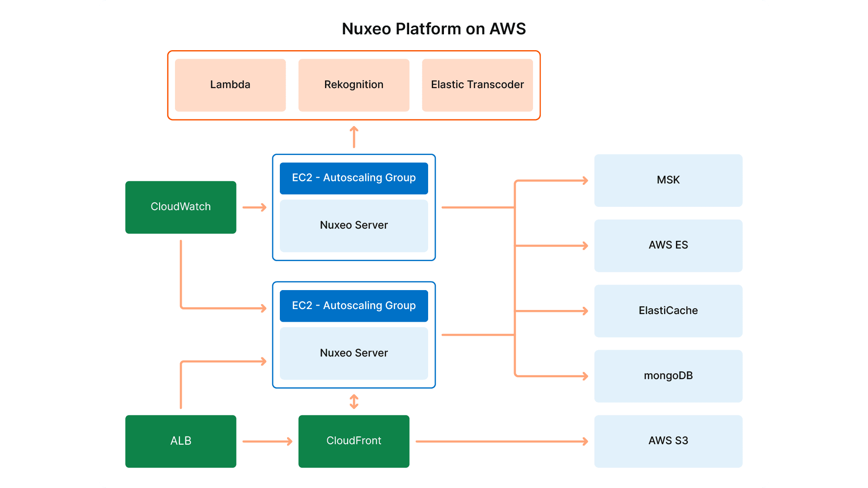The image size is (868, 488).
Task: Click the lower EC2 - Autoscaling Group header
Action: point(354,305)
